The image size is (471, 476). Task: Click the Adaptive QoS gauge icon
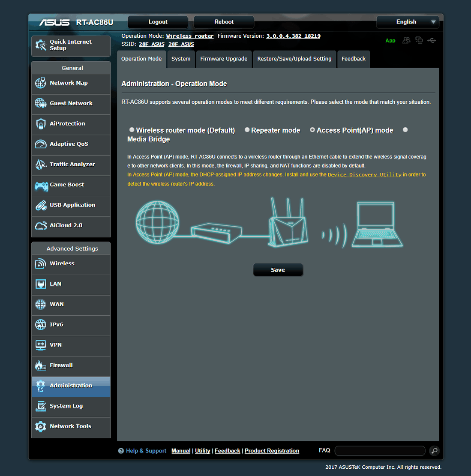pyautogui.click(x=41, y=144)
